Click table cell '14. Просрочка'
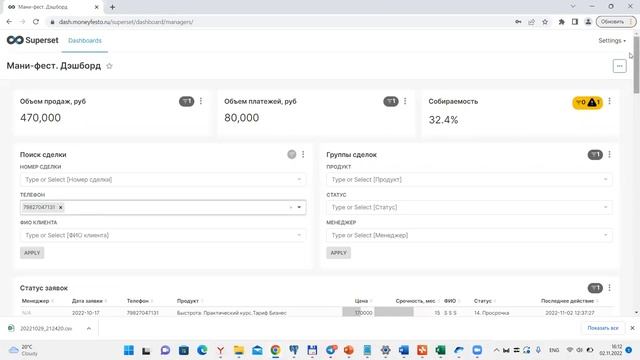This screenshot has height=360, width=640. click(491, 313)
